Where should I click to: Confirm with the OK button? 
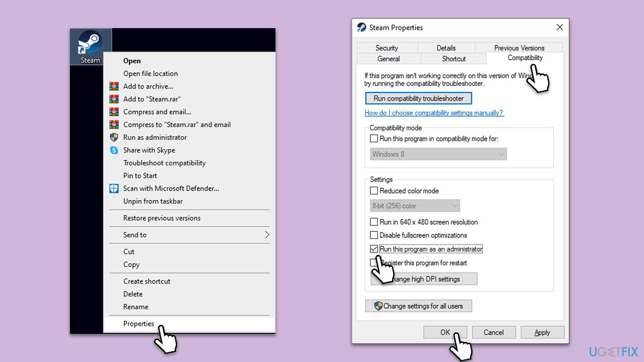[x=445, y=332]
